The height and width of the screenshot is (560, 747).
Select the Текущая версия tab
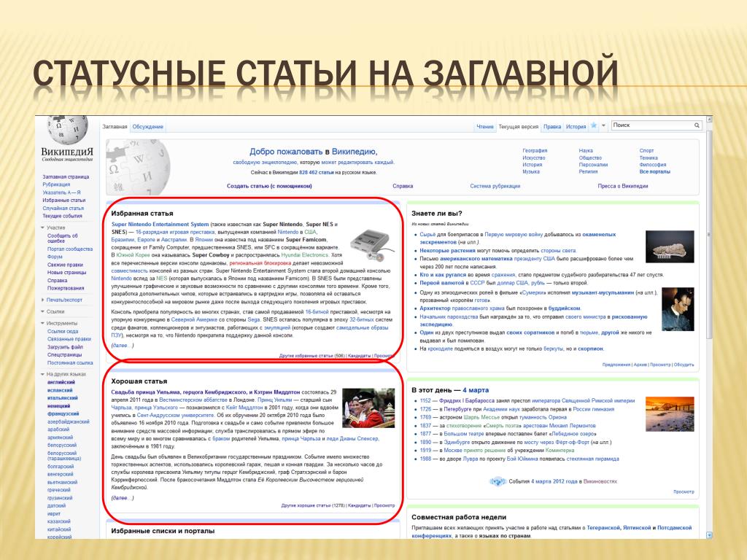(x=519, y=127)
